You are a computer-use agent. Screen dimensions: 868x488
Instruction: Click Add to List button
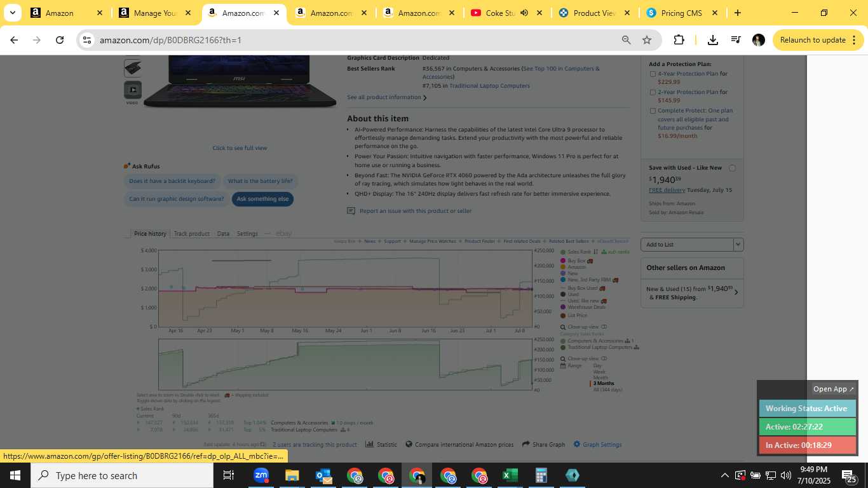(x=687, y=244)
